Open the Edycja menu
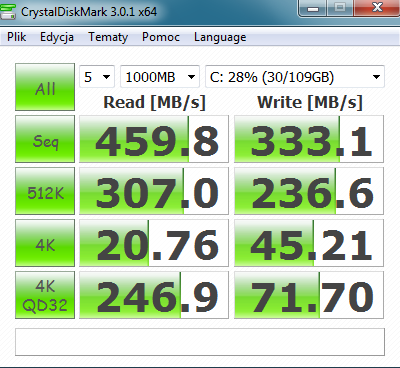The width and height of the screenshot is (400, 368). (57, 37)
